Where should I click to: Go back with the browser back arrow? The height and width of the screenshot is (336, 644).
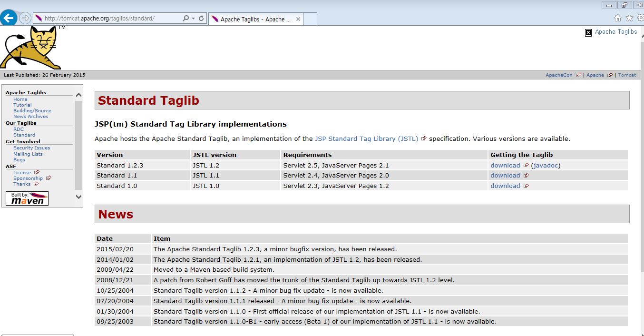point(9,18)
